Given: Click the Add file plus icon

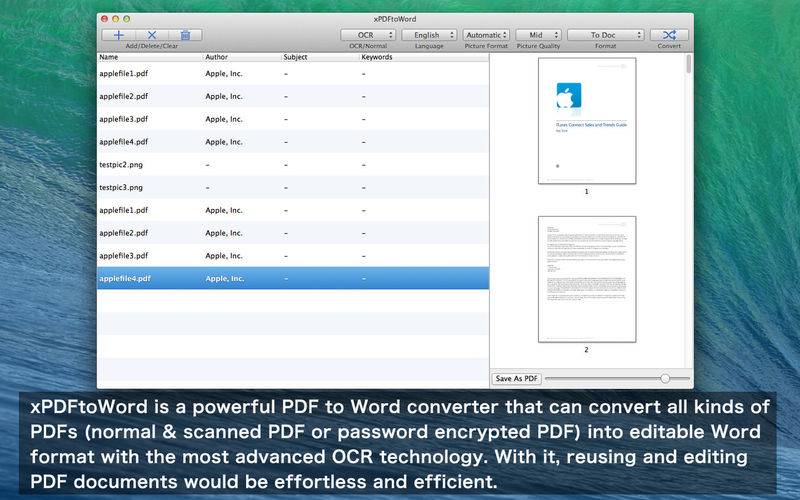Looking at the screenshot, I should tap(119, 35).
